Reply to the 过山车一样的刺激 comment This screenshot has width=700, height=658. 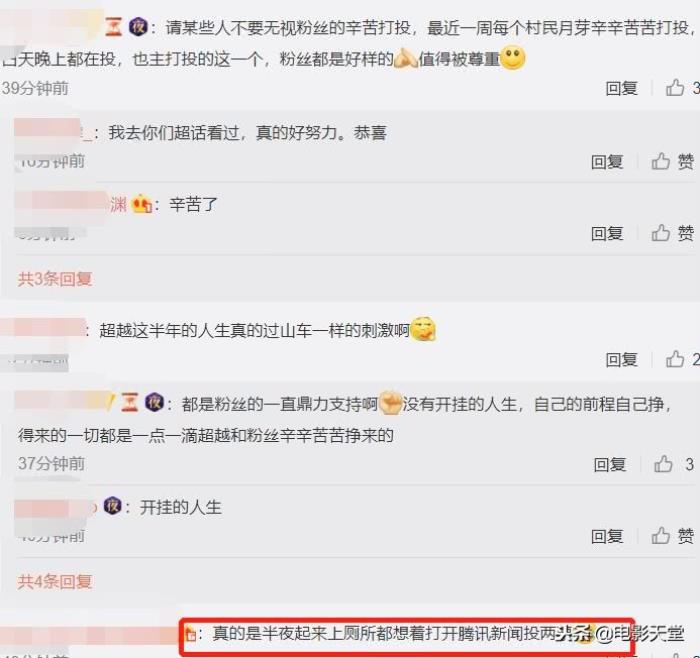click(621, 359)
